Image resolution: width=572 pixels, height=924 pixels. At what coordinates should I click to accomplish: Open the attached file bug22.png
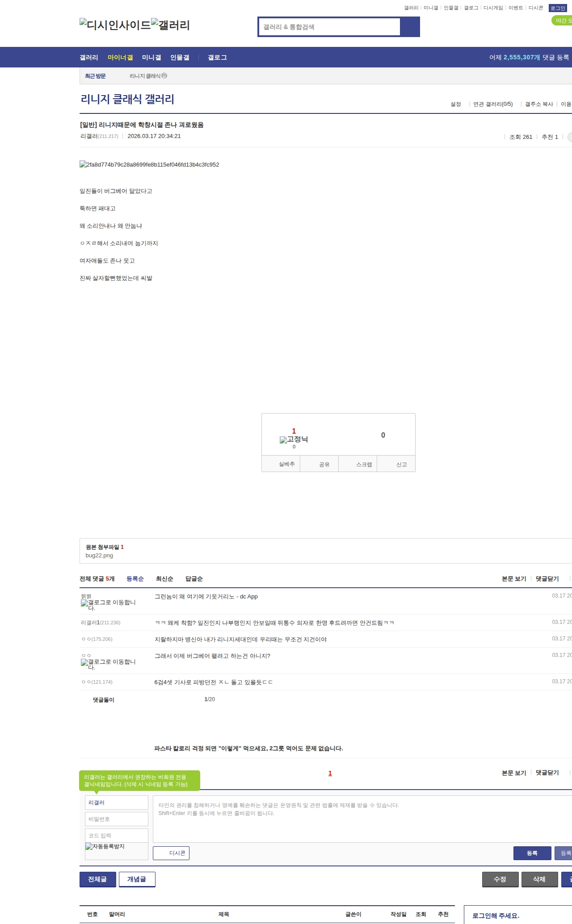pyautogui.click(x=99, y=556)
